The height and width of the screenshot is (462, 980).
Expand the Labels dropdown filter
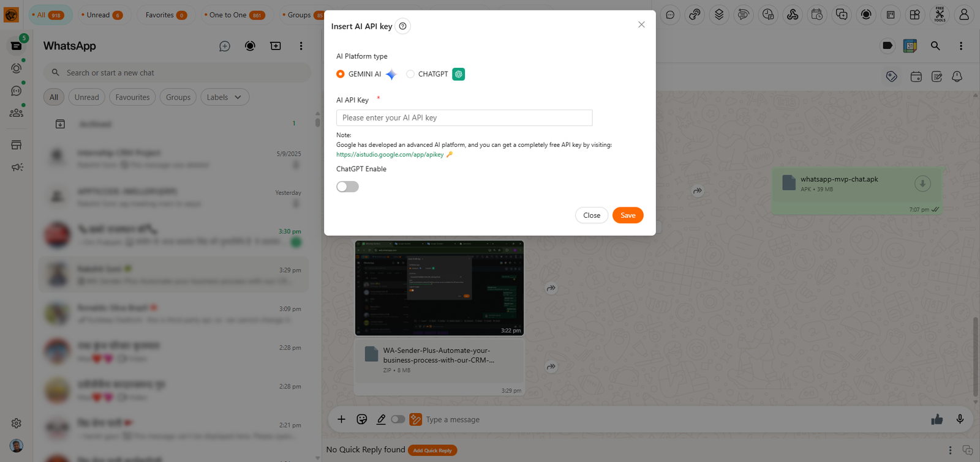pyautogui.click(x=225, y=97)
